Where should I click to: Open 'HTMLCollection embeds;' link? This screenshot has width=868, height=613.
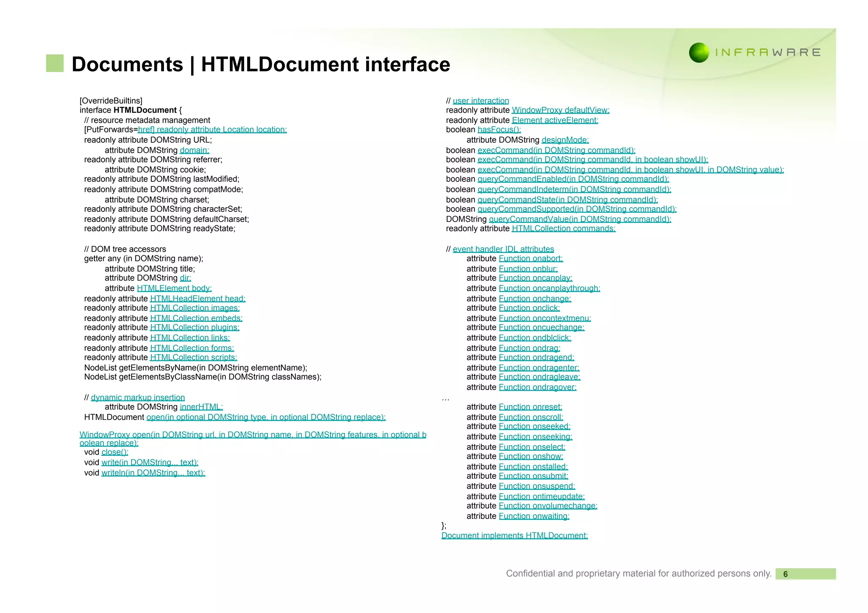196,318
